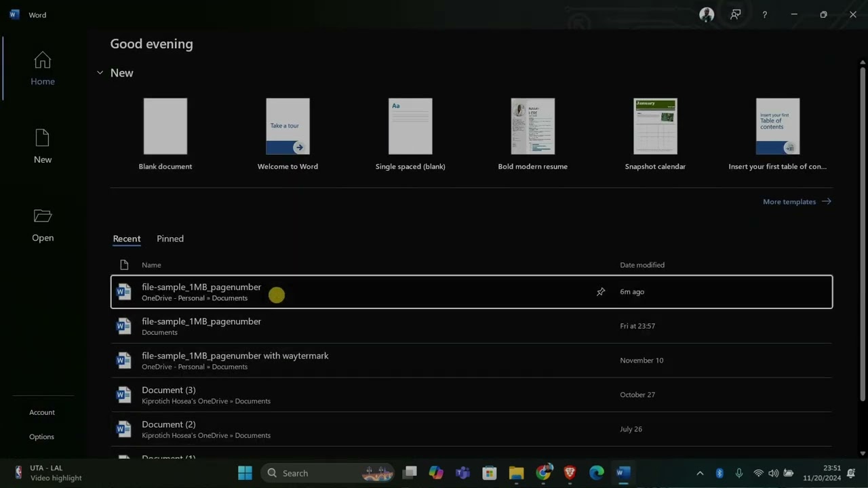
Task: Open the Account page
Action: [x=42, y=412]
